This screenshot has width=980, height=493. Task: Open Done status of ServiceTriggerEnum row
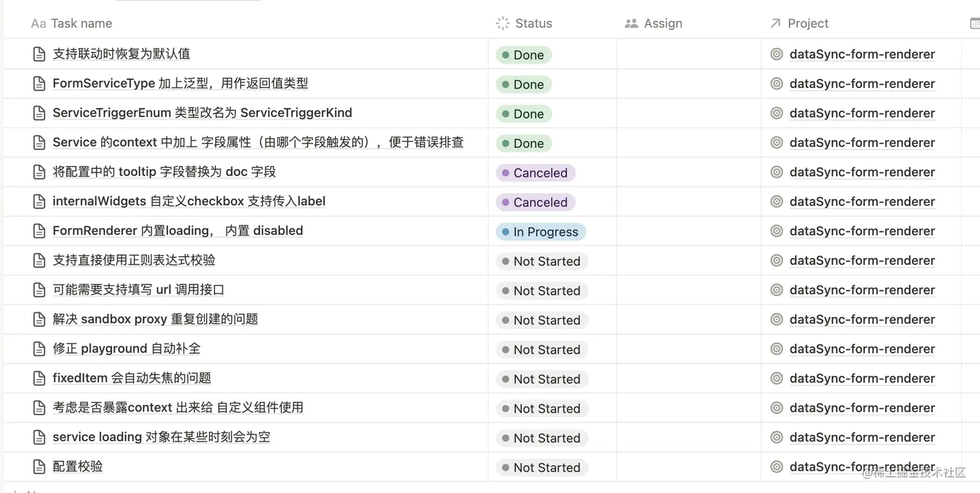pyautogui.click(x=524, y=114)
